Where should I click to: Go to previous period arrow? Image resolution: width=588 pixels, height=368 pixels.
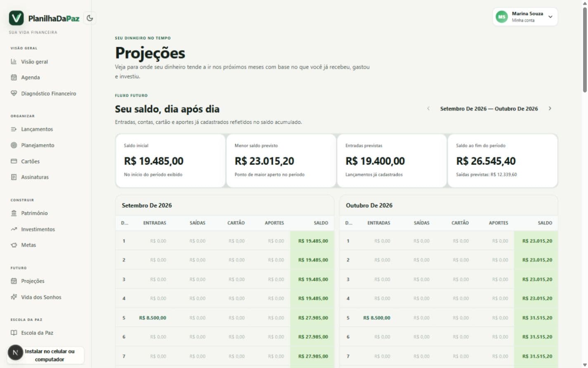click(x=428, y=109)
